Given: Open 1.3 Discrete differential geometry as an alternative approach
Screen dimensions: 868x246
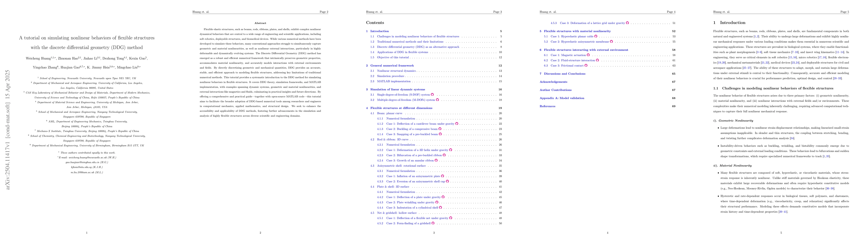Looking at the screenshot, I should tap(415, 47).
